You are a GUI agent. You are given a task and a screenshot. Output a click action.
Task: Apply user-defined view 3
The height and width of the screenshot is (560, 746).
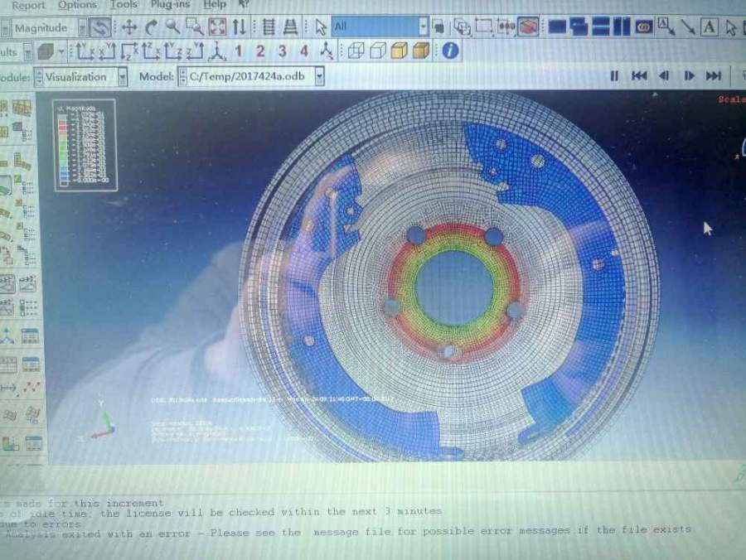282,51
